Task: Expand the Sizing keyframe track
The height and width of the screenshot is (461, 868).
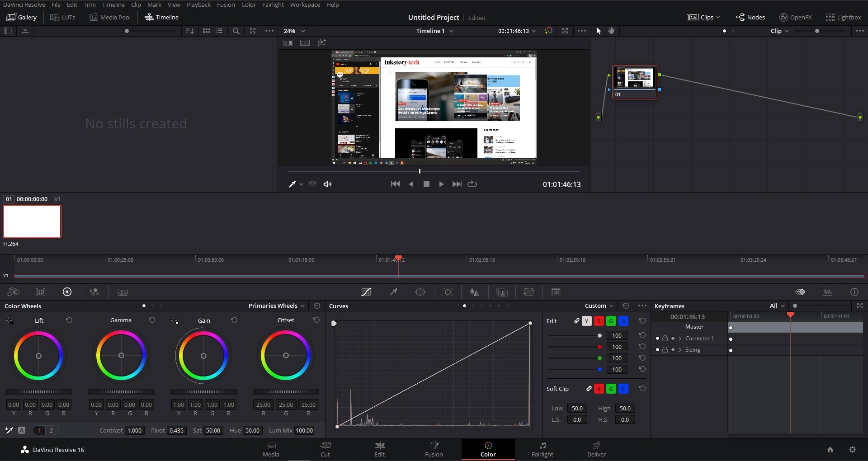Action: (x=680, y=350)
